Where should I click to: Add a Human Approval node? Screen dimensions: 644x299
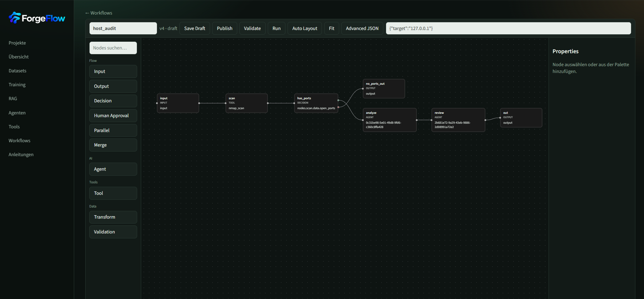113,116
